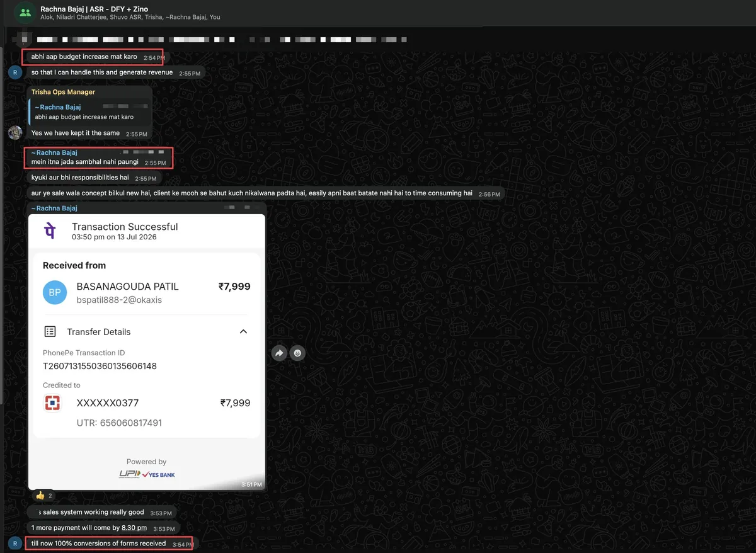This screenshot has height=553, width=756.
Task: React to the payment image with emoji icon
Action: pyautogui.click(x=297, y=353)
